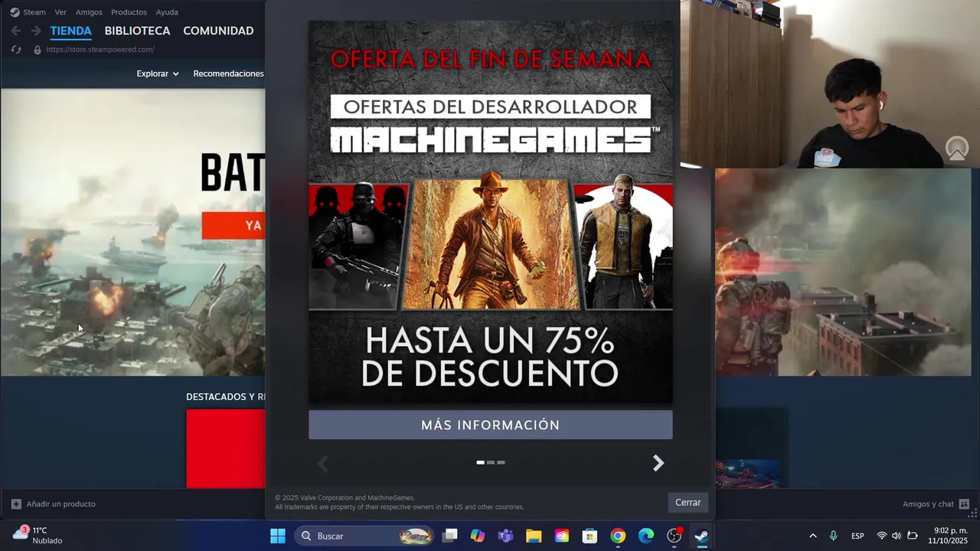Click the Amigos y chat grid icon
This screenshot has width=980, height=551.
coord(964,504)
